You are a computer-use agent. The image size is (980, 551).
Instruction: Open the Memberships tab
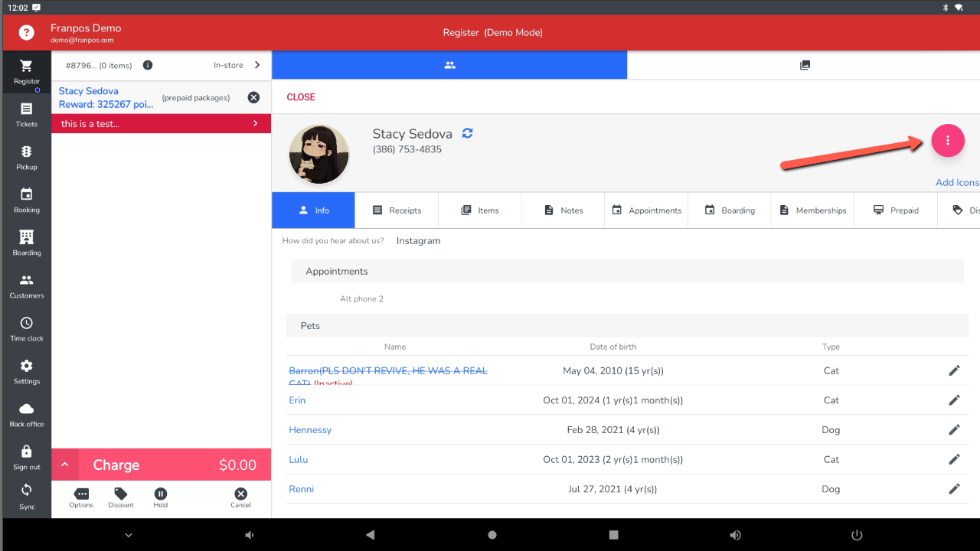coord(813,210)
